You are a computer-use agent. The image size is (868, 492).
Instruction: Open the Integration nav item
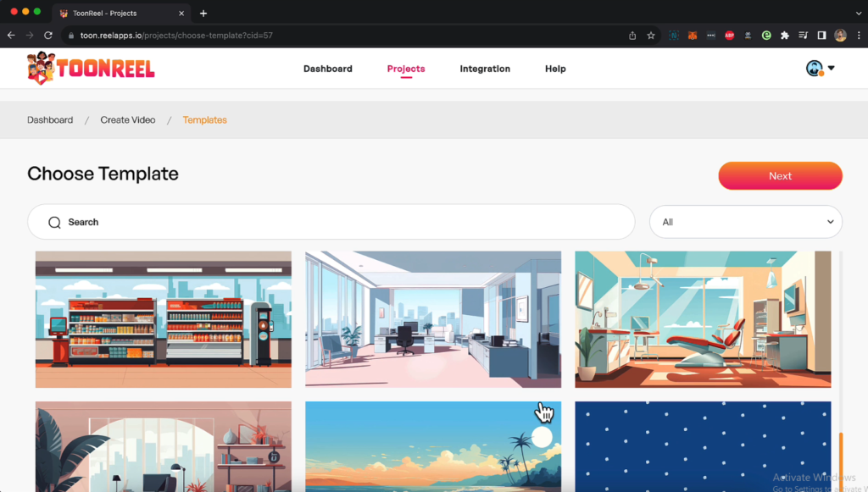(x=485, y=69)
